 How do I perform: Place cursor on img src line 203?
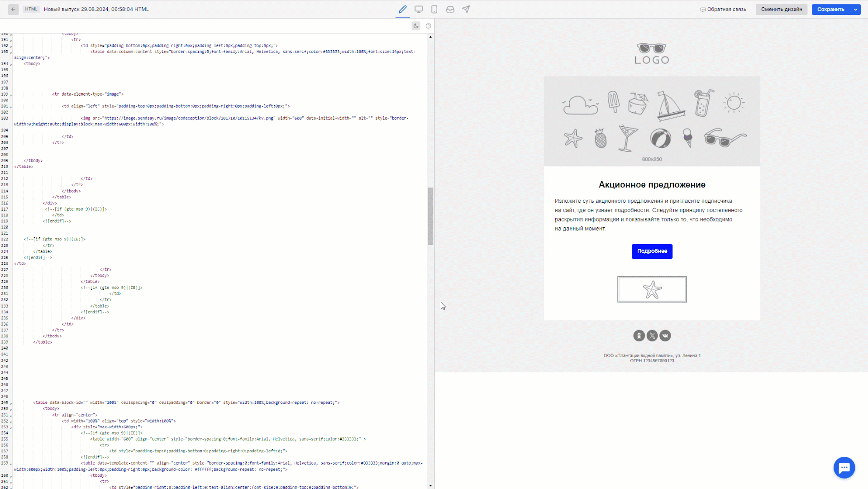[211, 121]
